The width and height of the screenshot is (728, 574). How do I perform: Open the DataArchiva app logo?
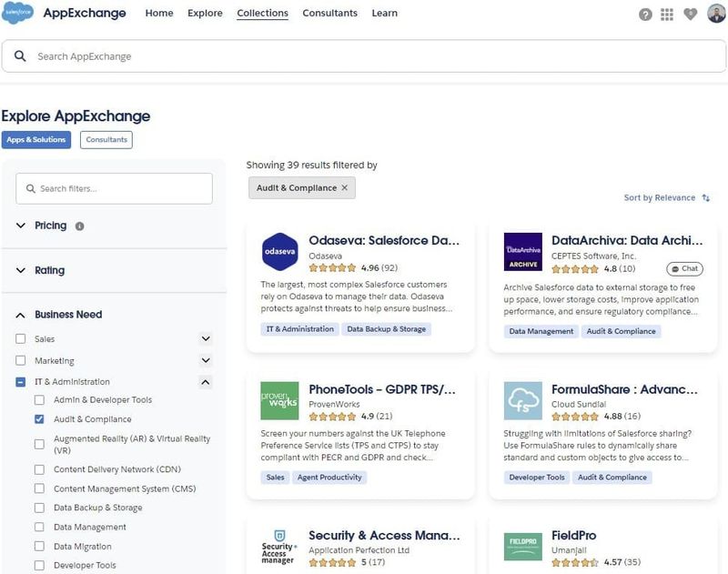pyautogui.click(x=522, y=251)
